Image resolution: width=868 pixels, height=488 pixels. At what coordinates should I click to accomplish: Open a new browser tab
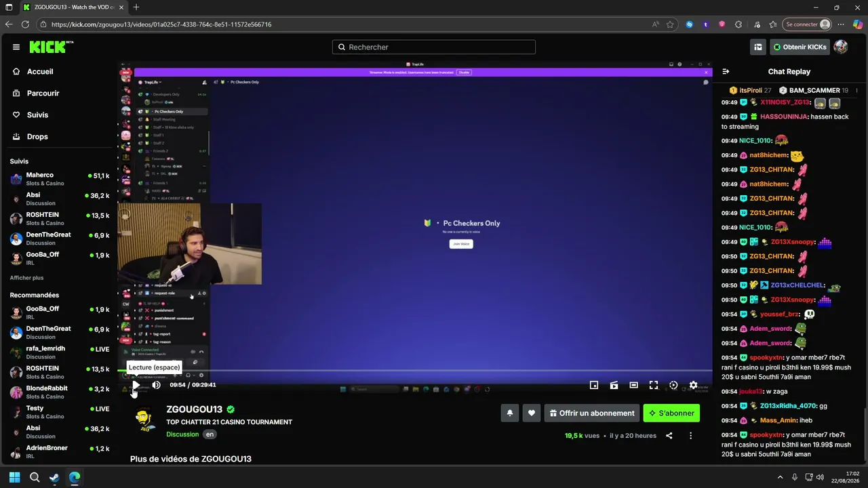pos(136,7)
